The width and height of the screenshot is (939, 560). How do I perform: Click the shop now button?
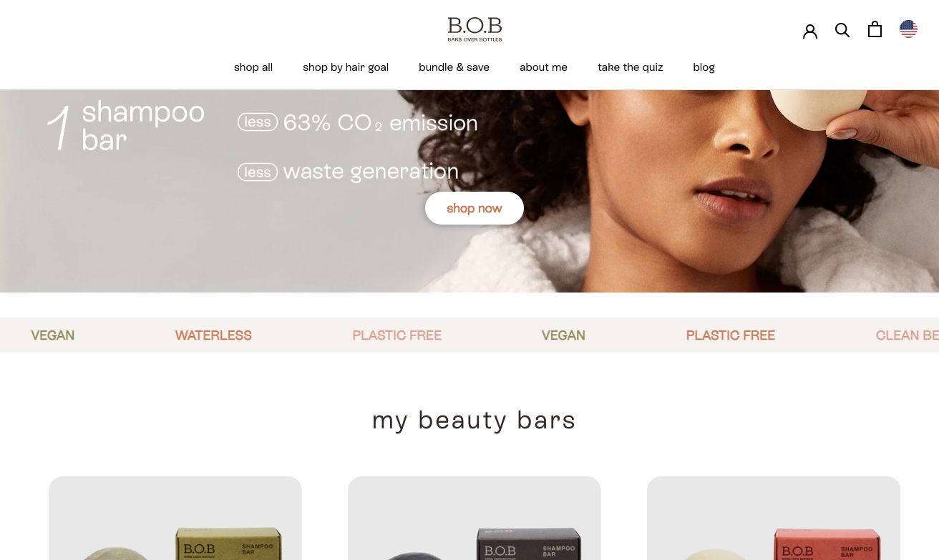click(x=475, y=208)
